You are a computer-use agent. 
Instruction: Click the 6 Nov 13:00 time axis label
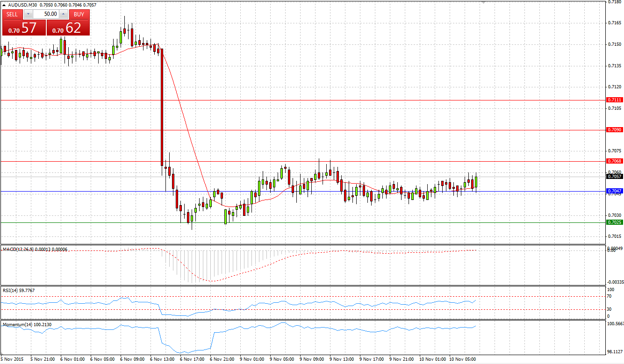[x=161, y=359]
